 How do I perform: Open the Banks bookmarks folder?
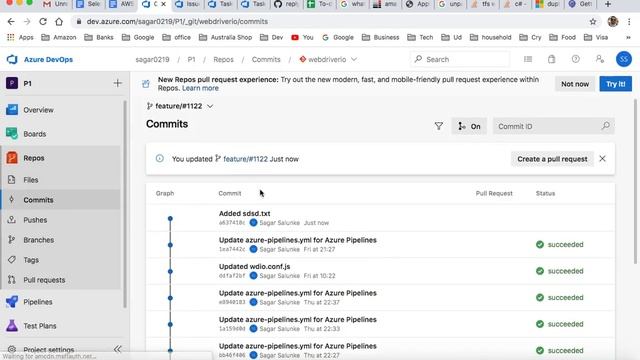pos(99,38)
